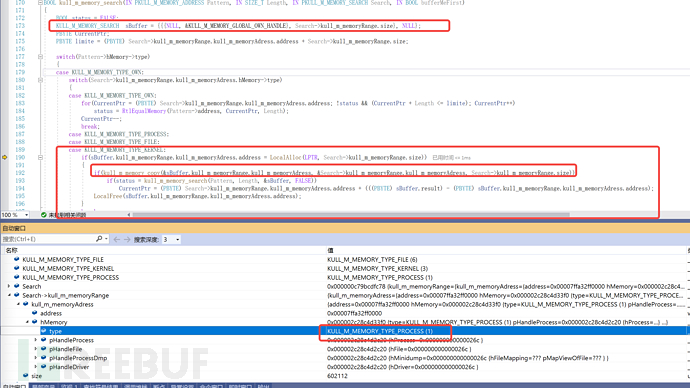Click the icon beside pHandleFile
The image size is (690, 388).
tap(44, 349)
